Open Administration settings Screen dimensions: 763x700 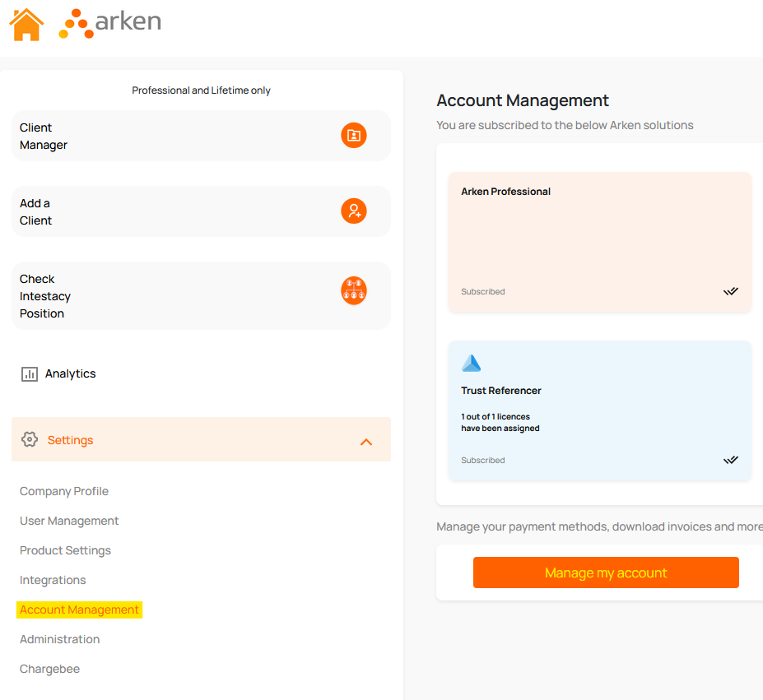pos(59,640)
